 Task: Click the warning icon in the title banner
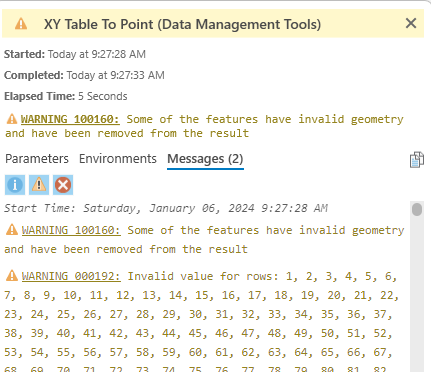21,24
